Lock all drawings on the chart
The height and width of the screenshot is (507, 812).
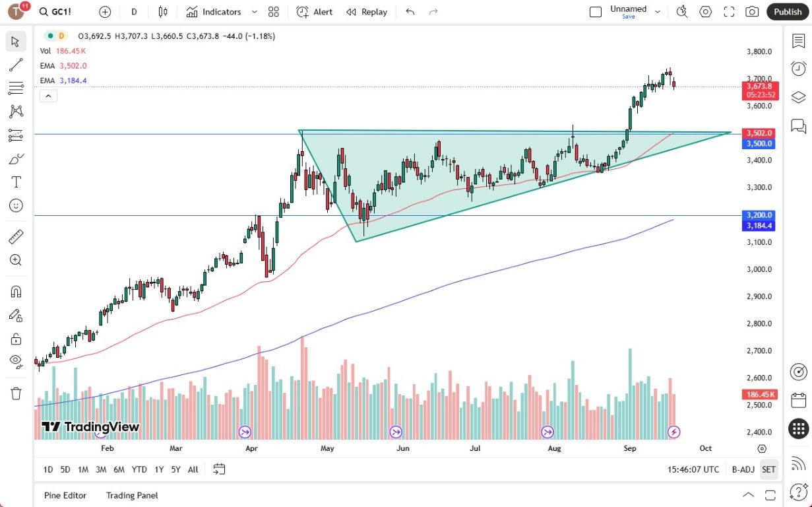15,339
